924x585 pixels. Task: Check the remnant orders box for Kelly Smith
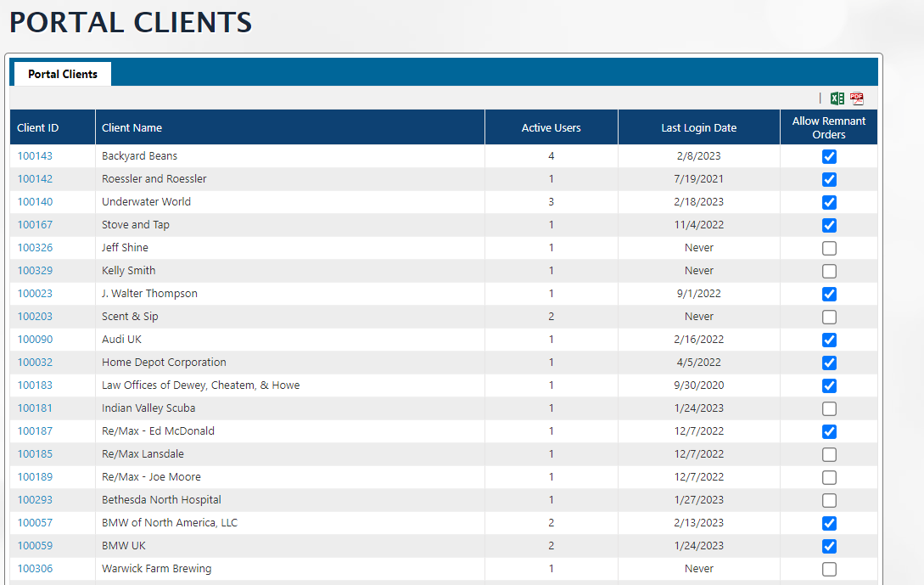point(829,271)
